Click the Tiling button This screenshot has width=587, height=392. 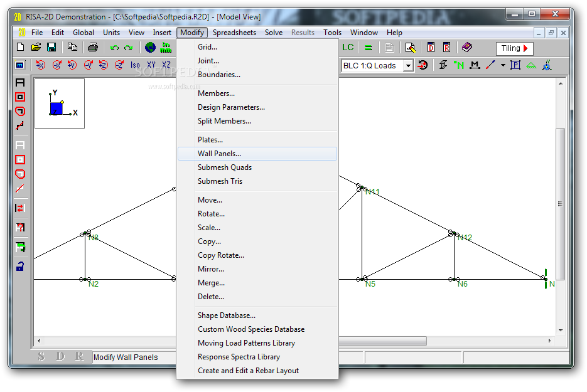point(514,48)
